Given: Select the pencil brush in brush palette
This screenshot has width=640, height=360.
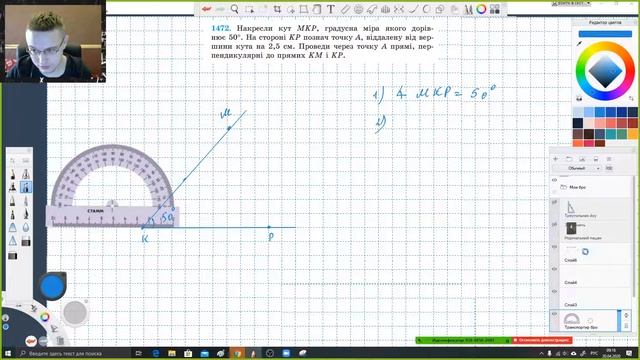Looking at the screenshot, I should tap(13, 175).
